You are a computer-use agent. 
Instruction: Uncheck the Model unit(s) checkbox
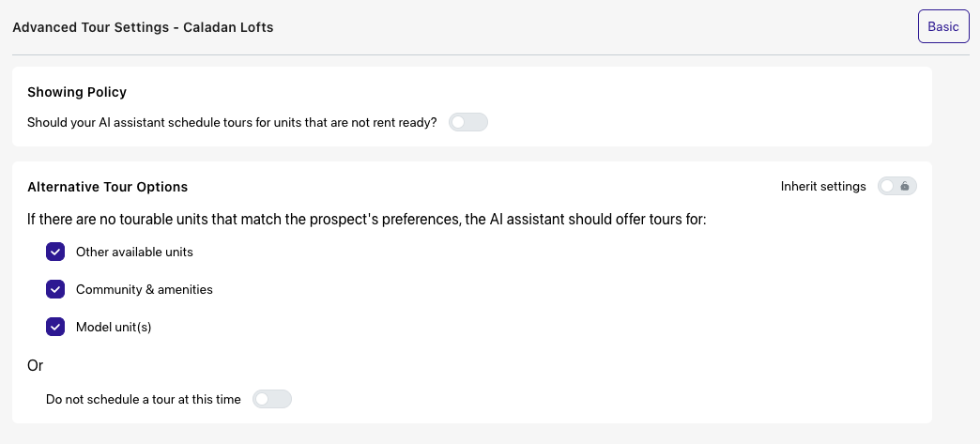click(x=55, y=327)
